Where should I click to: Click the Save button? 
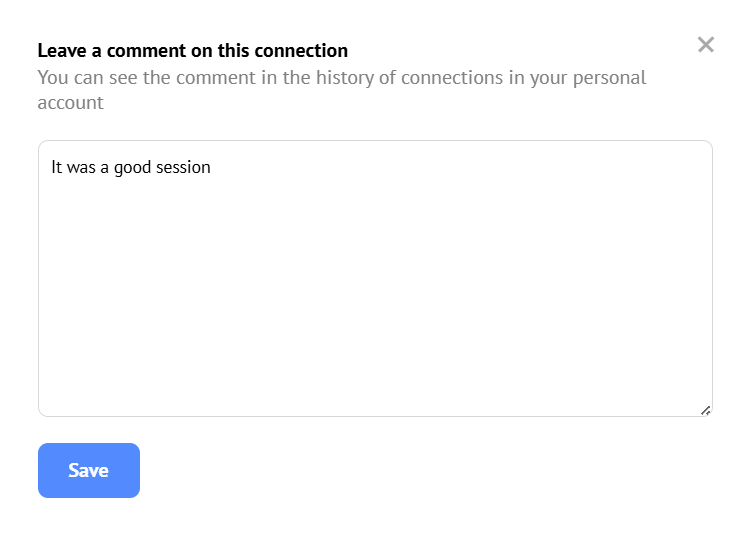point(89,470)
